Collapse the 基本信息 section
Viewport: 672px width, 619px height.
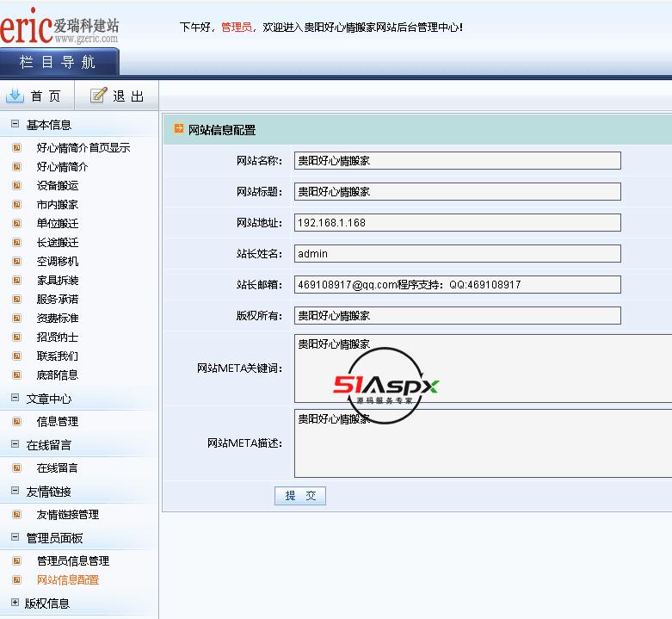[15, 124]
